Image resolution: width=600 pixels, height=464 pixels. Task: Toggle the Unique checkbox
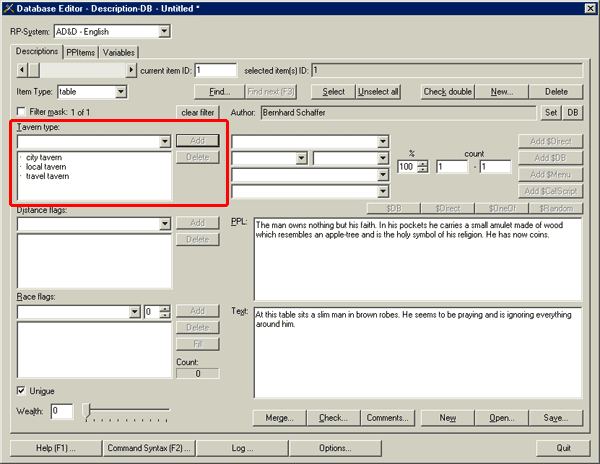pyautogui.click(x=22, y=390)
